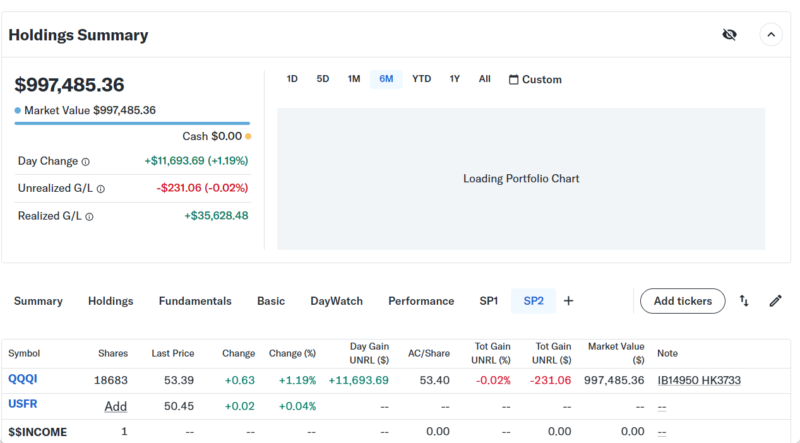Viewport: 800px width, 443px height.
Task: Edit the view with the pencil icon
Action: 775,301
